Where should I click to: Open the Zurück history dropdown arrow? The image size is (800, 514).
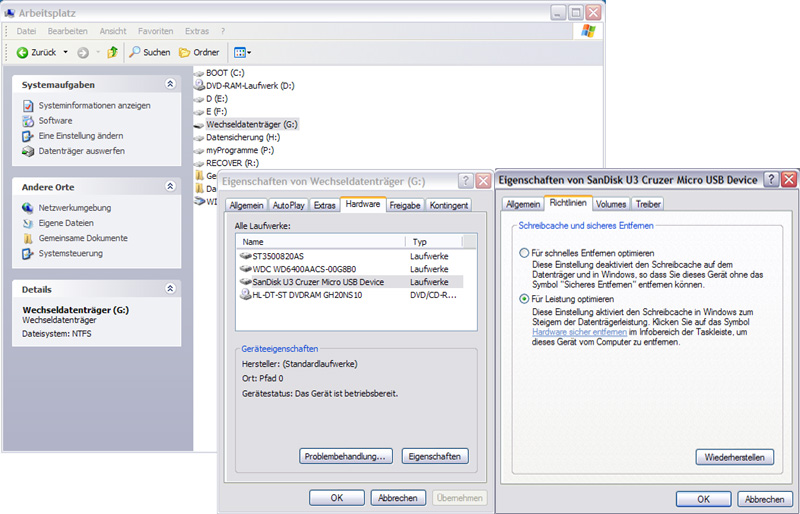tap(65, 52)
